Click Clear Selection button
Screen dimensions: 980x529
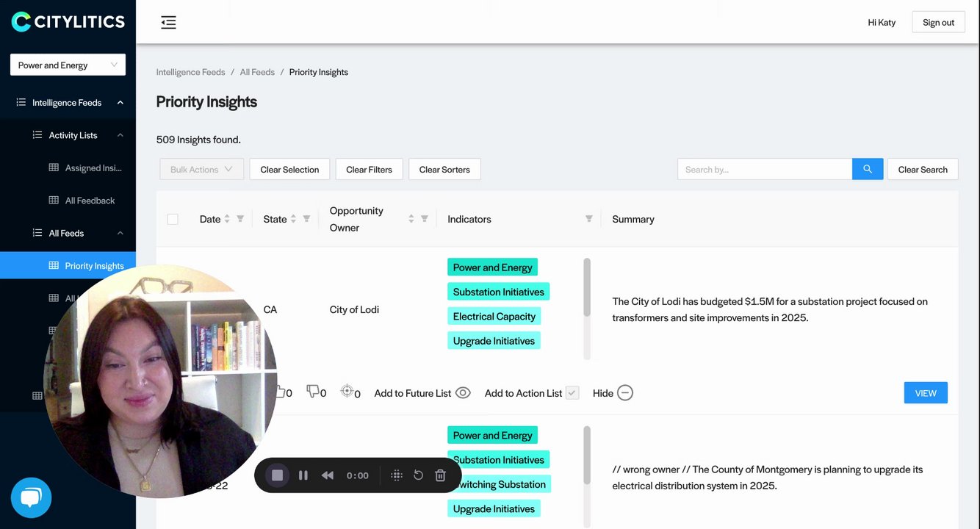(289, 169)
